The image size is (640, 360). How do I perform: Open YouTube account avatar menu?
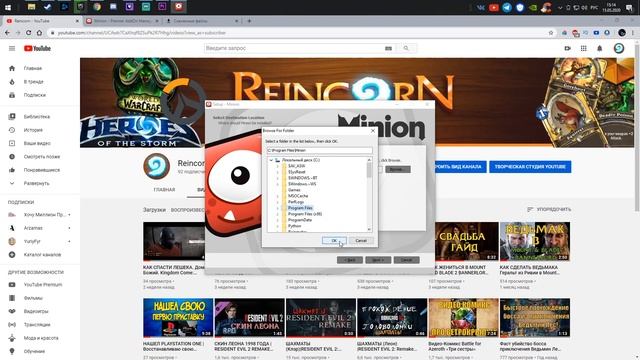(x=619, y=48)
